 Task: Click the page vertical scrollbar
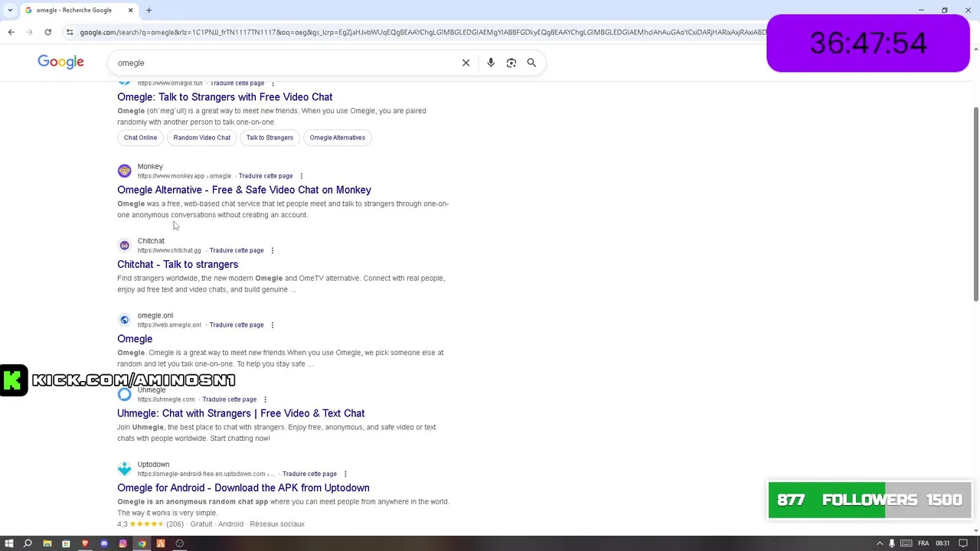coord(975,205)
